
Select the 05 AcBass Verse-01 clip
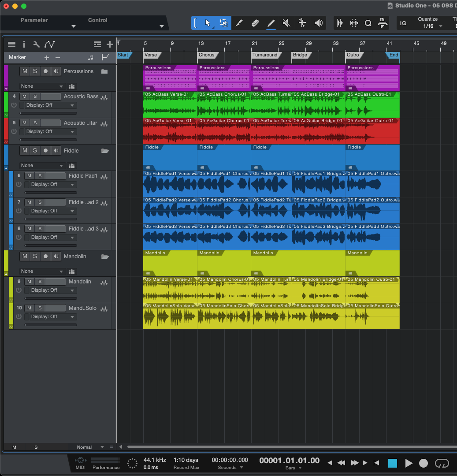pyautogui.click(x=170, y=105)
